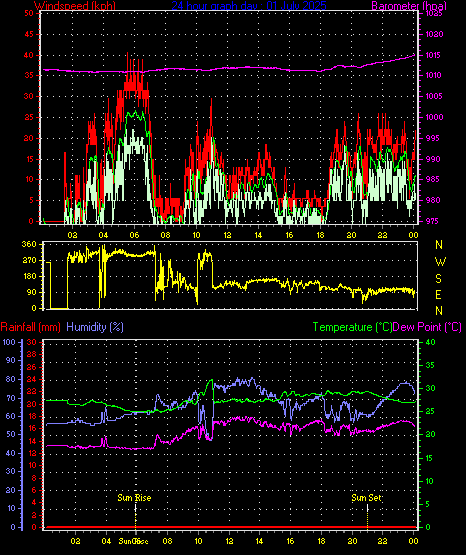Click "270" on the wind direction axis
The image size is (466, 555).
29,261
